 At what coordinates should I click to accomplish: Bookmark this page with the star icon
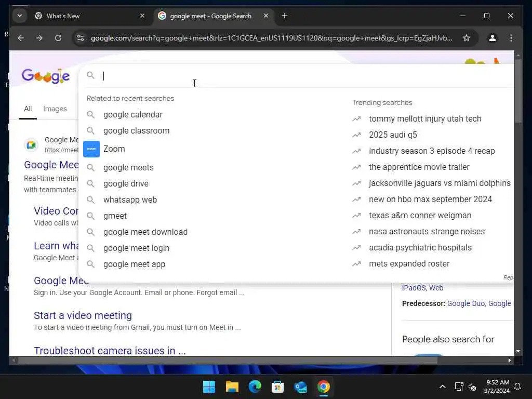point(467,38)
